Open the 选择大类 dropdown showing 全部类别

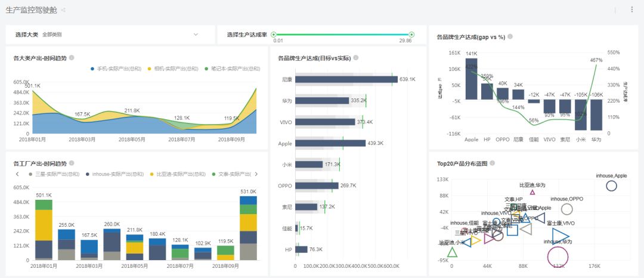point(110,35)
